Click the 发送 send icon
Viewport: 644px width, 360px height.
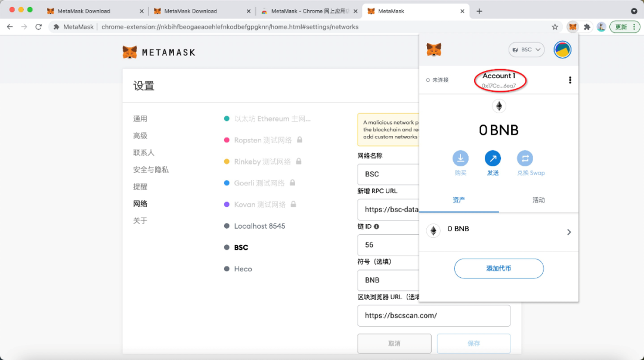(x=493, y=158)
